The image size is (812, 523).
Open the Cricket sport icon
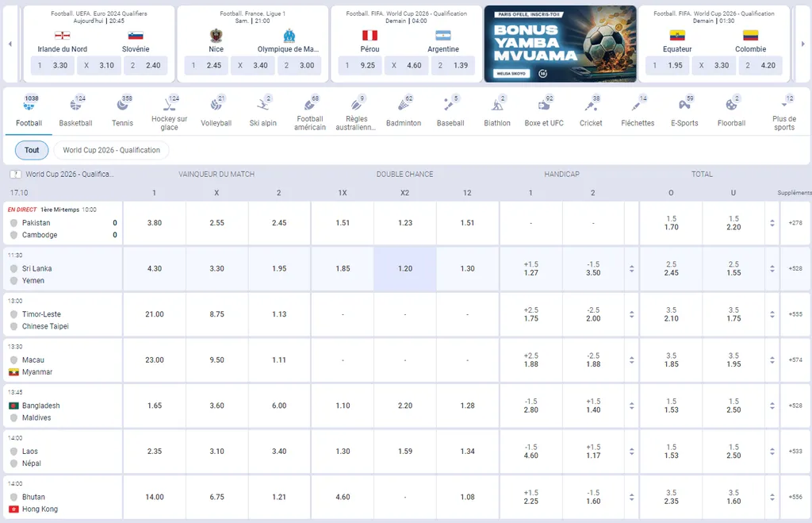(591, 106)
